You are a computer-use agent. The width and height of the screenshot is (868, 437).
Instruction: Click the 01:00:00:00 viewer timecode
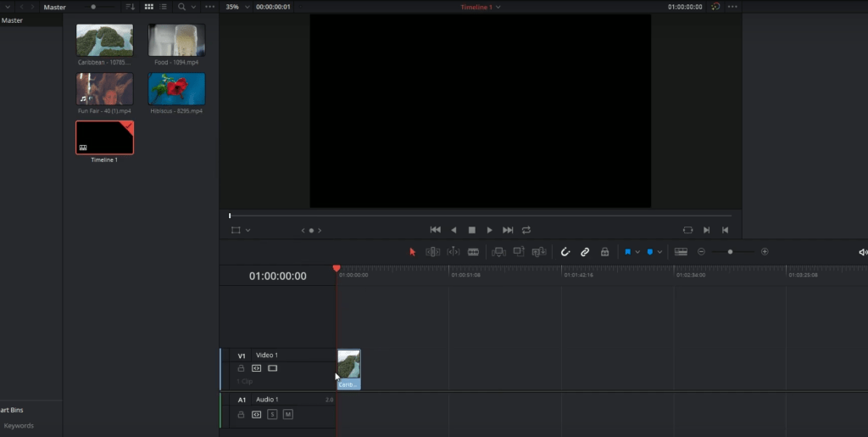(685, 7)
